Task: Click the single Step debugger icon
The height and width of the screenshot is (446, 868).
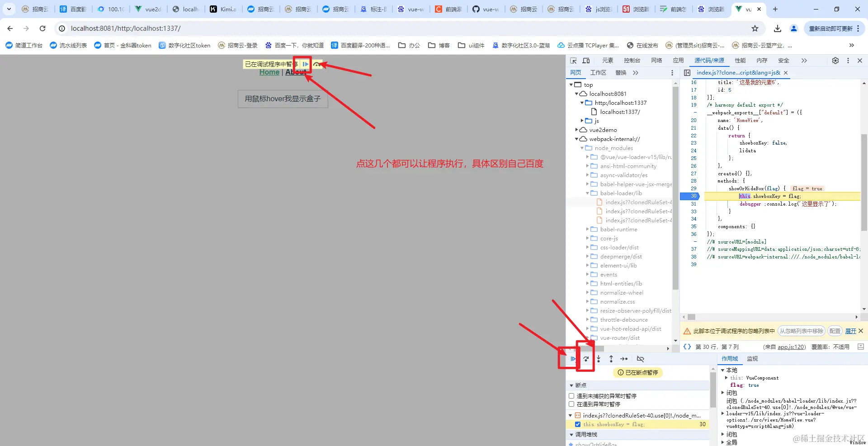Action: [x=624, y=359]
